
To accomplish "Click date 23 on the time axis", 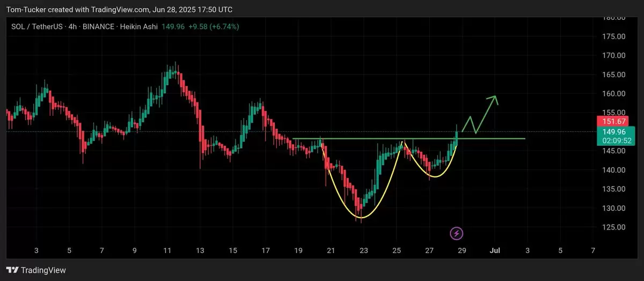I will (x=364, y=250).
